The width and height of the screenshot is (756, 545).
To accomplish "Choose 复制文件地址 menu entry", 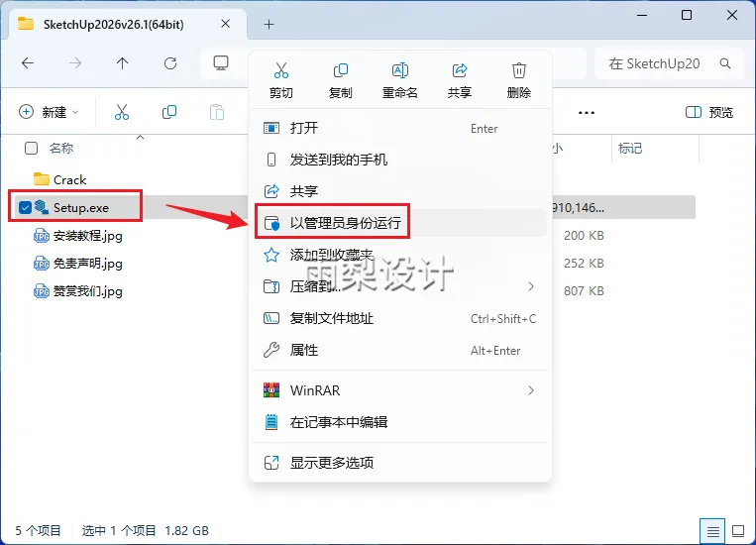I will point(399,319).
